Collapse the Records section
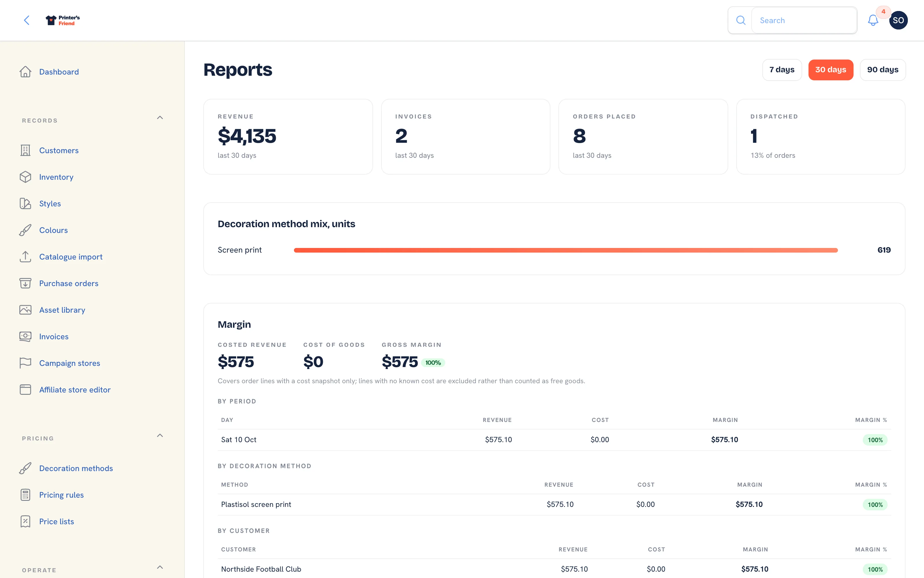 click(160, 118)
